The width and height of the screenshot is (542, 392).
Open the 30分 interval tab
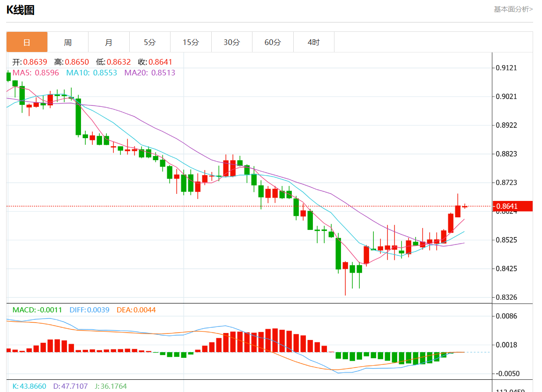coord(231,42)
